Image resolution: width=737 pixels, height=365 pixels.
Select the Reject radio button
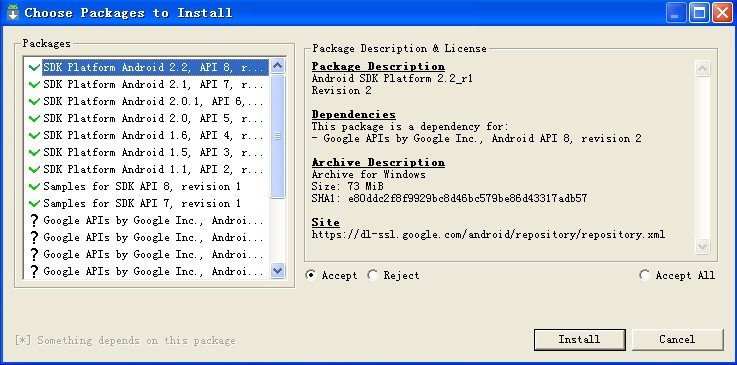pos(373,275)
